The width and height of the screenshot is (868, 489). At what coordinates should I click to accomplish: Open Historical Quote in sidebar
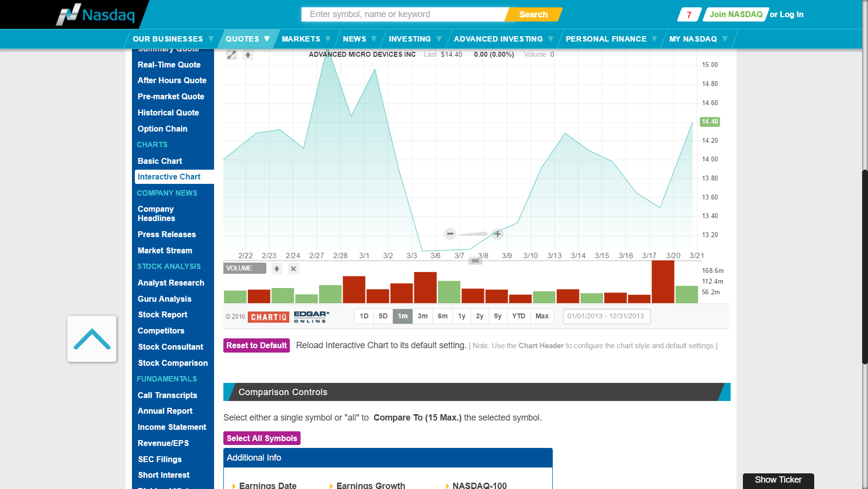pos(168,112)
